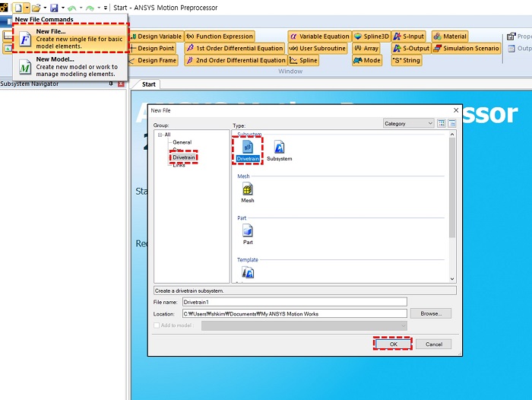The height and width of the screenshot is (400, 532).
Task: Add a Design Point
Action: click(152, 48)
